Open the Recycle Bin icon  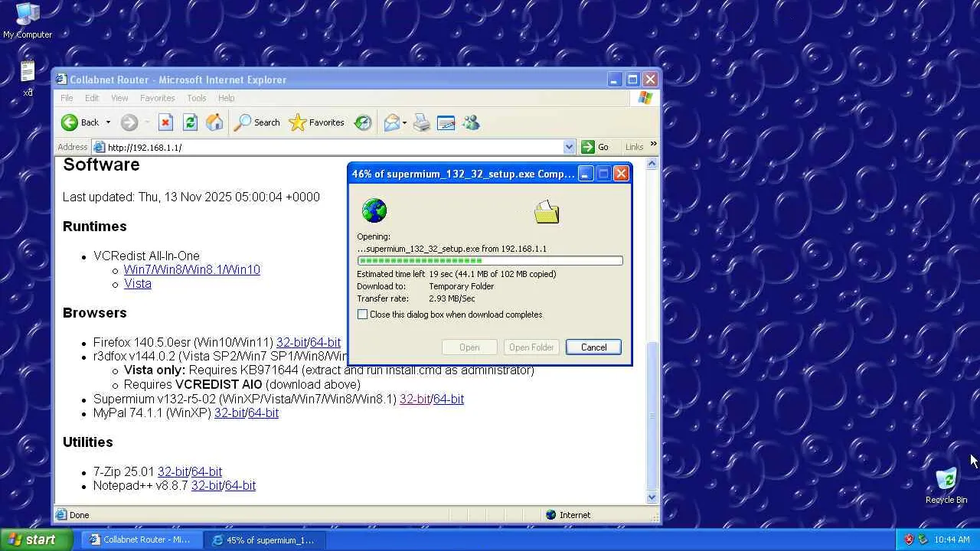point(946,486)
